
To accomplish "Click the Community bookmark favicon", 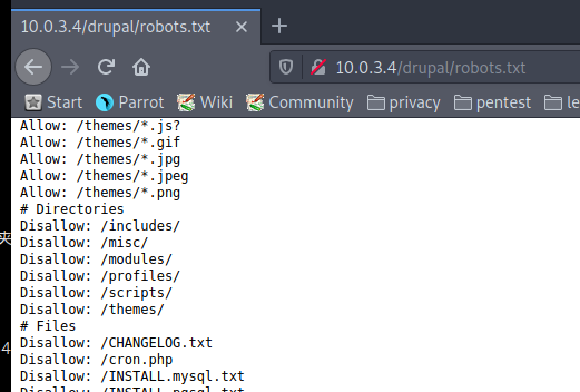I will (255, 102).
